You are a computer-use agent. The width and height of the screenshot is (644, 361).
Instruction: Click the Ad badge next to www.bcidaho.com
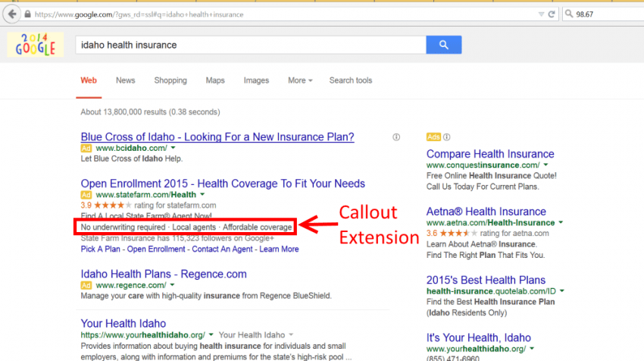tap(86, 148)
